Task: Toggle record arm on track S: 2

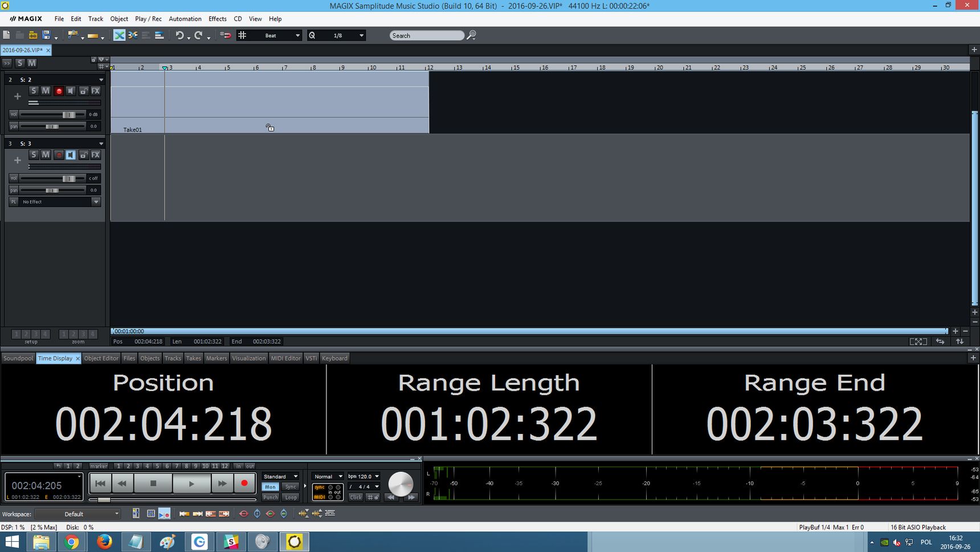Action: pos(59,91)
